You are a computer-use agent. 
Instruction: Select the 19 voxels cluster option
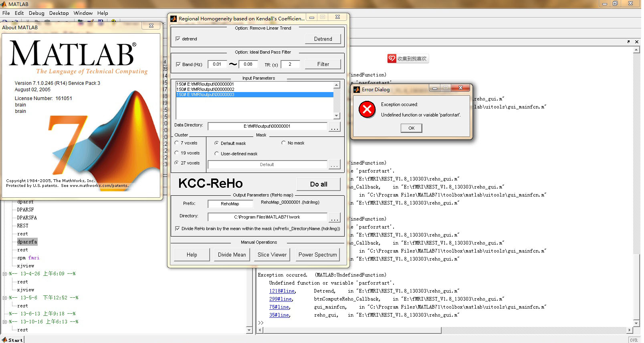point(177,152)
